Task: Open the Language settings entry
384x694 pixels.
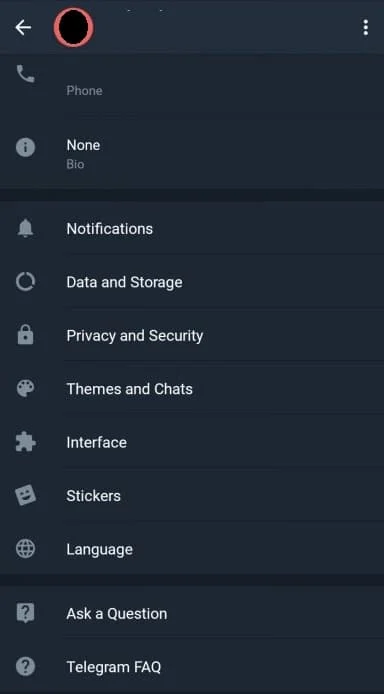Action: 192,549
